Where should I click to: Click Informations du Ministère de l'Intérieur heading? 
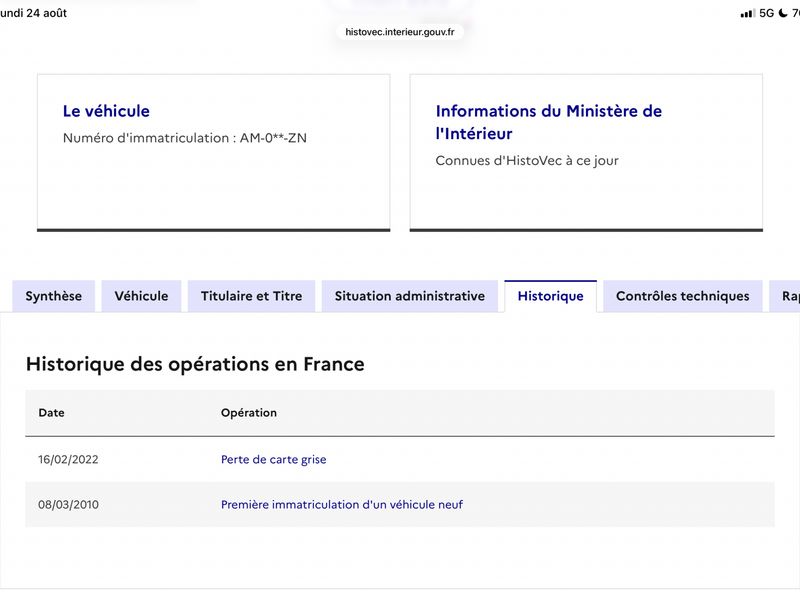point(548,122)
